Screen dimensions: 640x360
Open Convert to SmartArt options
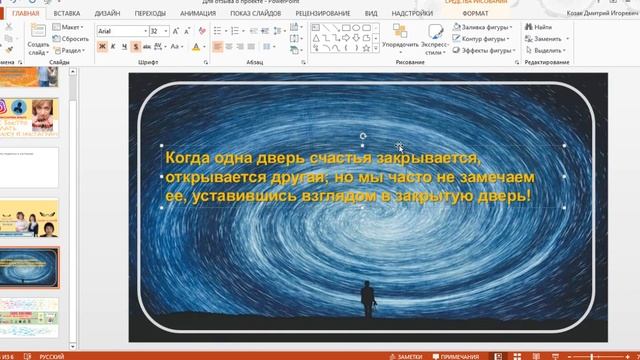295,50
